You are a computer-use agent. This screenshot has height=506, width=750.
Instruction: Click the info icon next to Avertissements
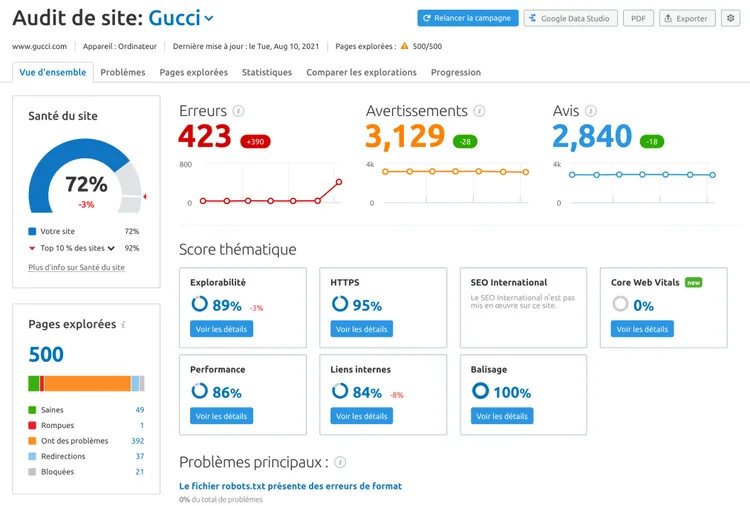pos(479,111)
